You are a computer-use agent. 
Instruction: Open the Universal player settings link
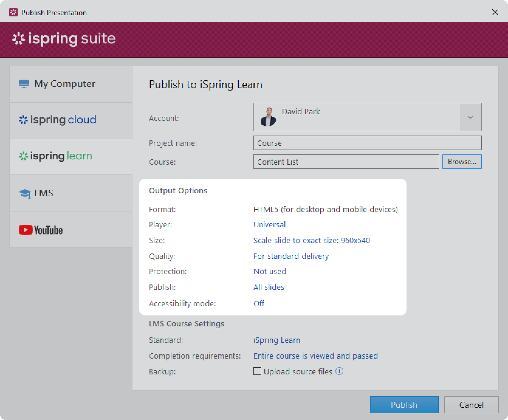pos(269,225)
